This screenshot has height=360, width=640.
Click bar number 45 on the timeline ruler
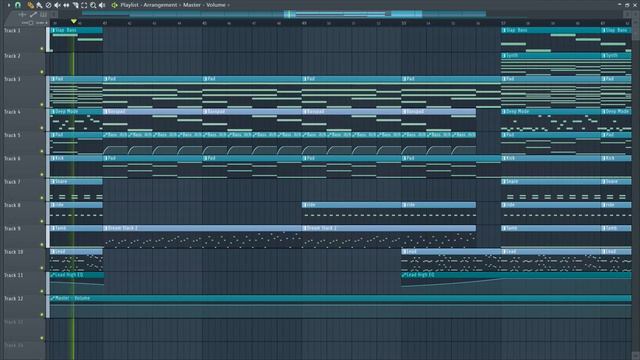(x=204, y=23)
